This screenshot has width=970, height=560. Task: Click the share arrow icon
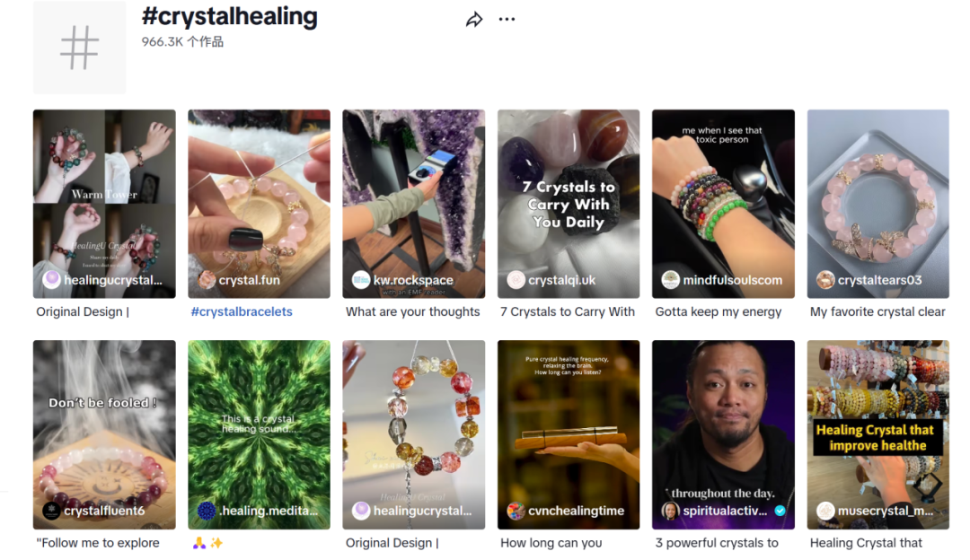click(x=474, y=20)
